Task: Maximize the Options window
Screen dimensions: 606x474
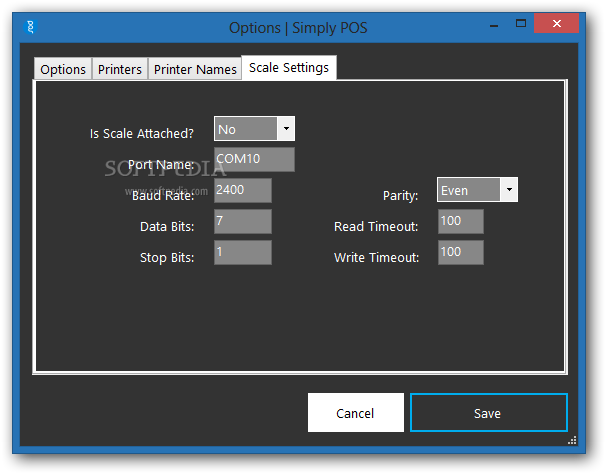Action: coord(521,24)
